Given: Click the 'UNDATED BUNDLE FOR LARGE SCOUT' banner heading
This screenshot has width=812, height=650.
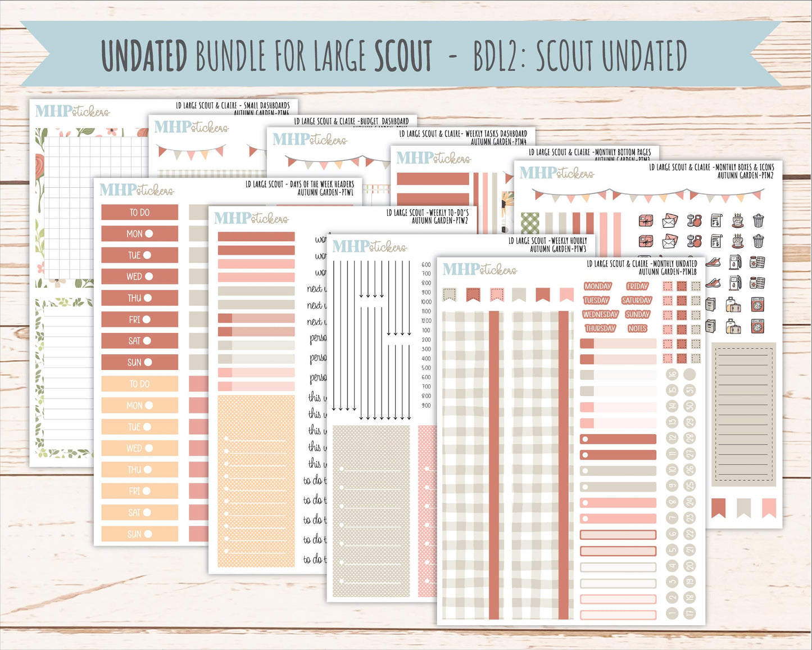Looking at the screenshot, I should pos(267,55).
